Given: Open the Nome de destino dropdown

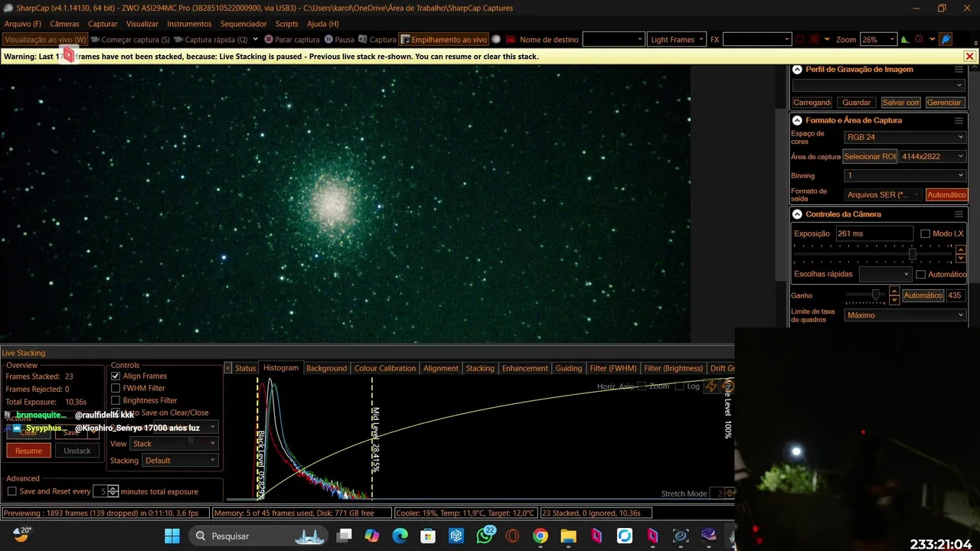Looking at the screenshot, I should point(613,40).
